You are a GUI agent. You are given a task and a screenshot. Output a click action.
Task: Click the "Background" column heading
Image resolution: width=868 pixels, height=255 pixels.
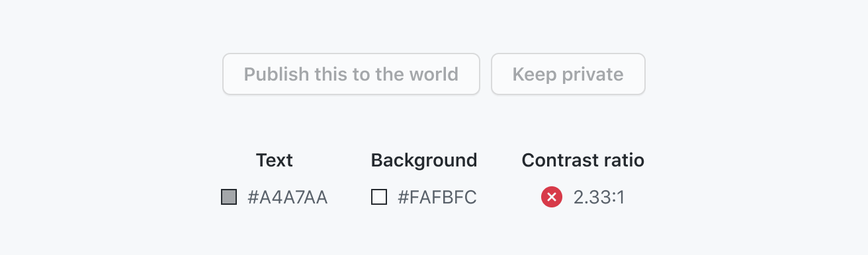tap(424, 160)
